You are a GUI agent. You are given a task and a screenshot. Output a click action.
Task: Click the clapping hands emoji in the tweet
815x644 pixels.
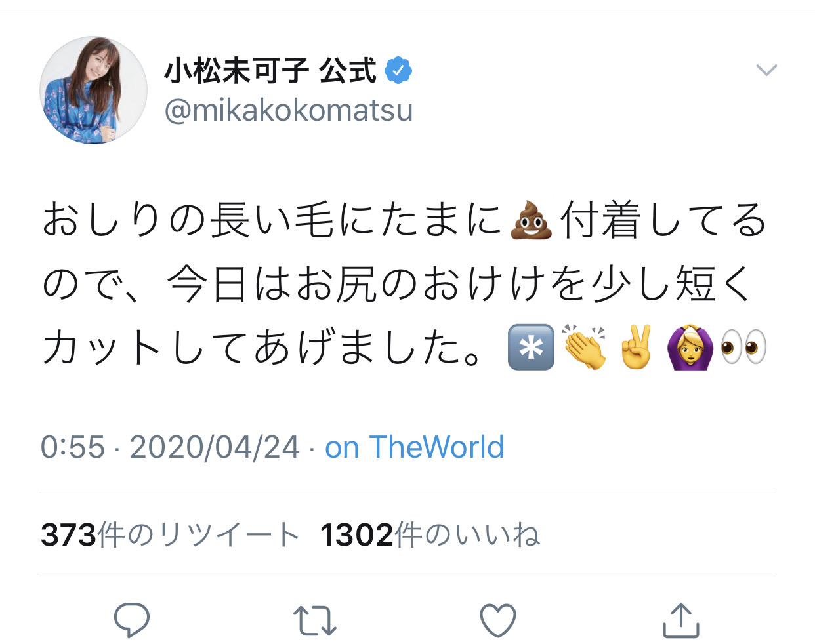(583, 346)
